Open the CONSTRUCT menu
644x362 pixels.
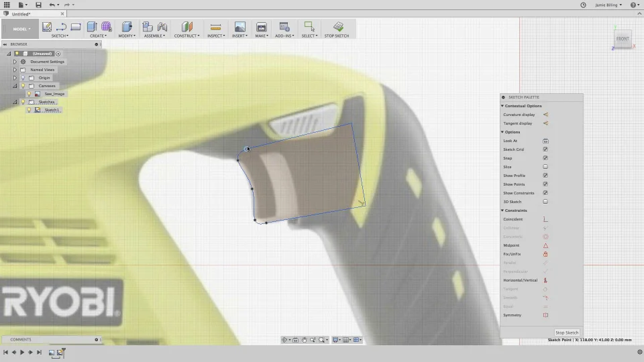[186, 36]
